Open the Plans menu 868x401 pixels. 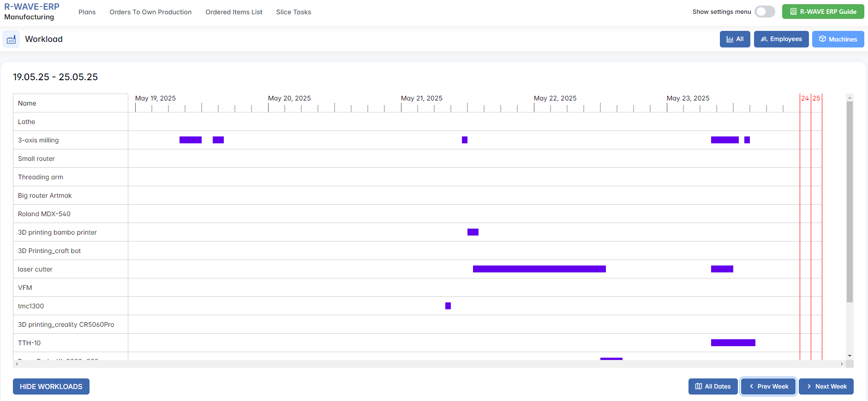87,12
